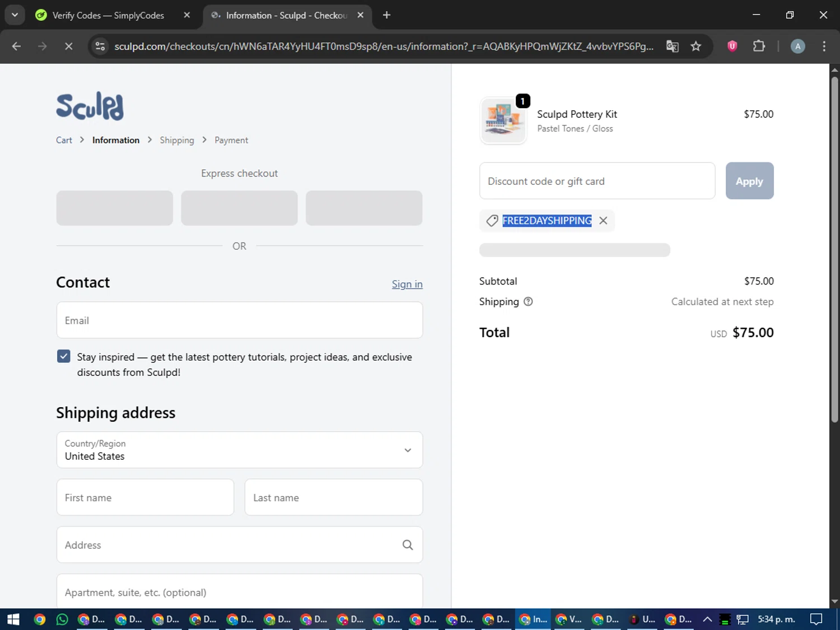Viewport: 840px width, 630px height.
Task: Go back to the previous page
Action: coord(16,46)
